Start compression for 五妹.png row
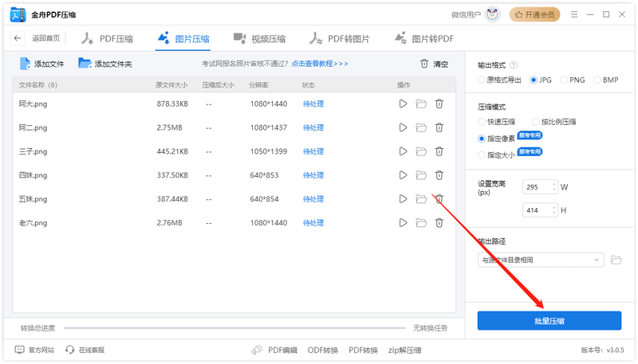Screen dimensions: 638x364 pos(403,199)
